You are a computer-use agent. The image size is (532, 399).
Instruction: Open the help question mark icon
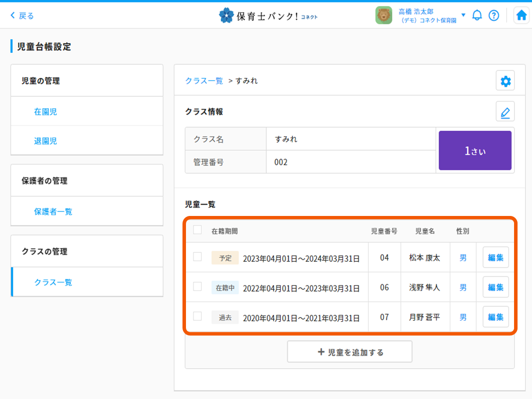(494, 15)
